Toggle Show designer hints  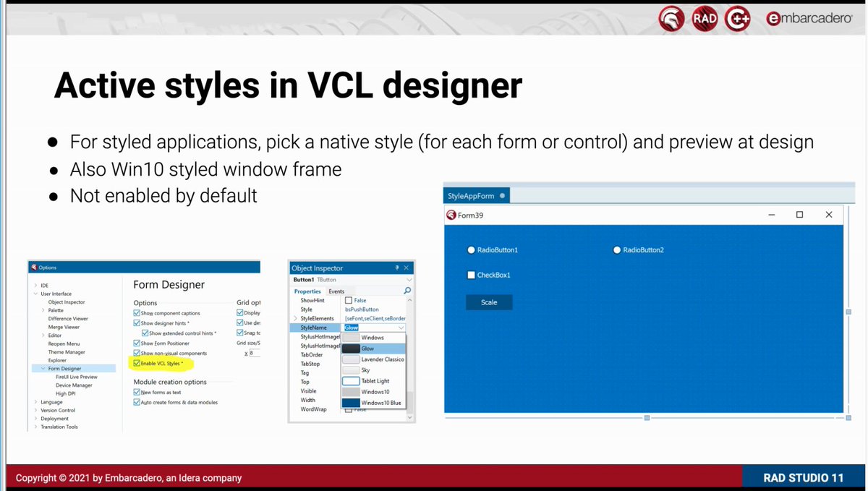pyautogui.click(x=137, y=323)
